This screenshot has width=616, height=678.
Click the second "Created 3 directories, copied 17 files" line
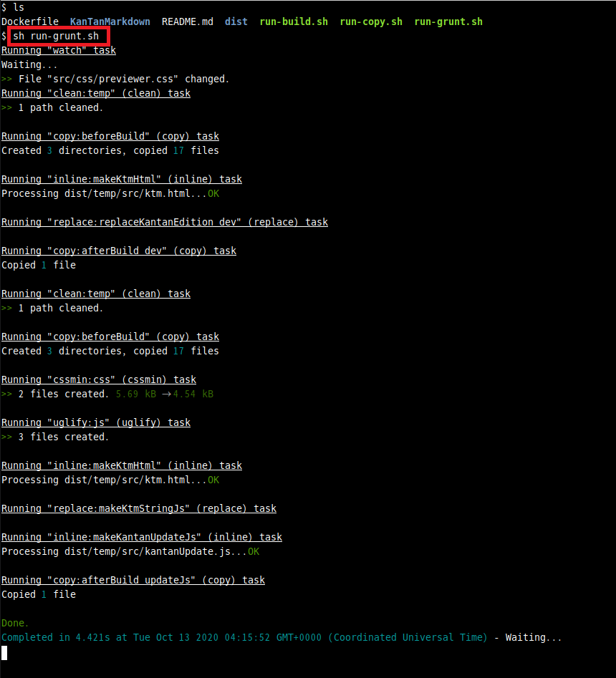click(110, 351)
